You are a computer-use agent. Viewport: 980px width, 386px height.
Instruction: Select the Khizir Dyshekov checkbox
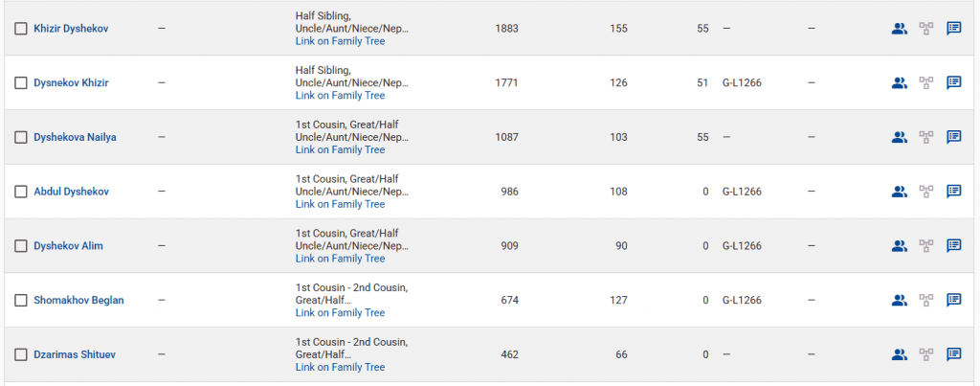click(21, 29)
